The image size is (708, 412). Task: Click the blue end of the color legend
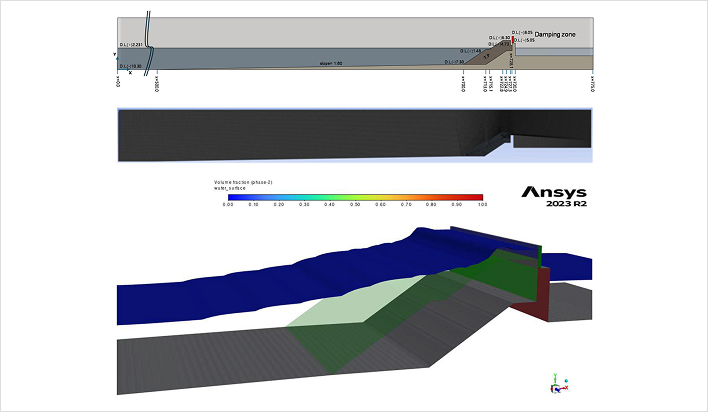pyautogui.click(x=224, y=197)
